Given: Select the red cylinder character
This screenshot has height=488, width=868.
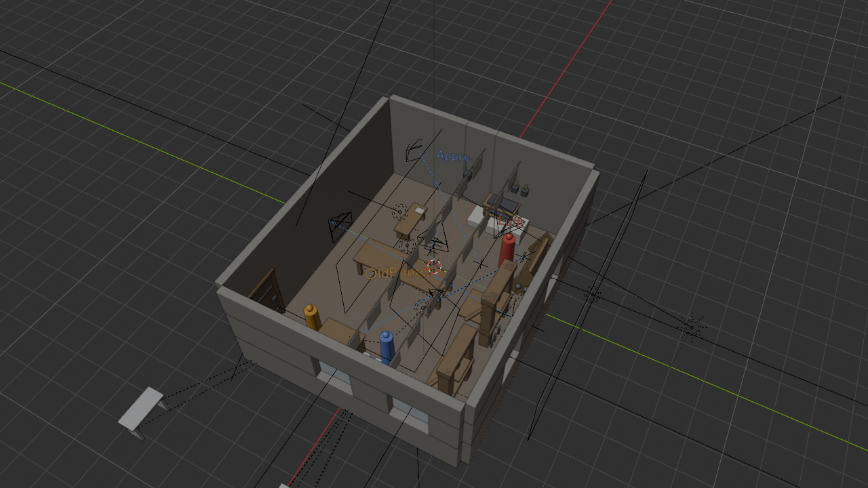Looking at the screenshot, I should point(507,251).
